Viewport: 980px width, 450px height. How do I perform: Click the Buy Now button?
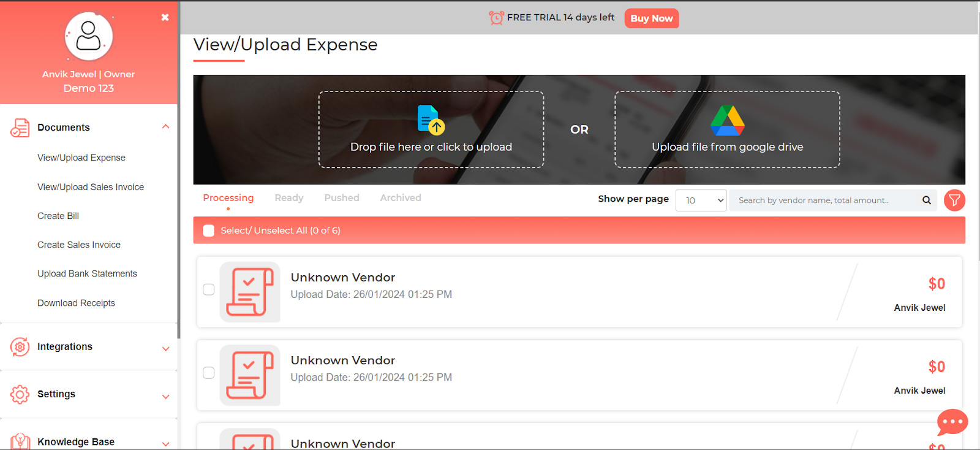pos(652,18)
